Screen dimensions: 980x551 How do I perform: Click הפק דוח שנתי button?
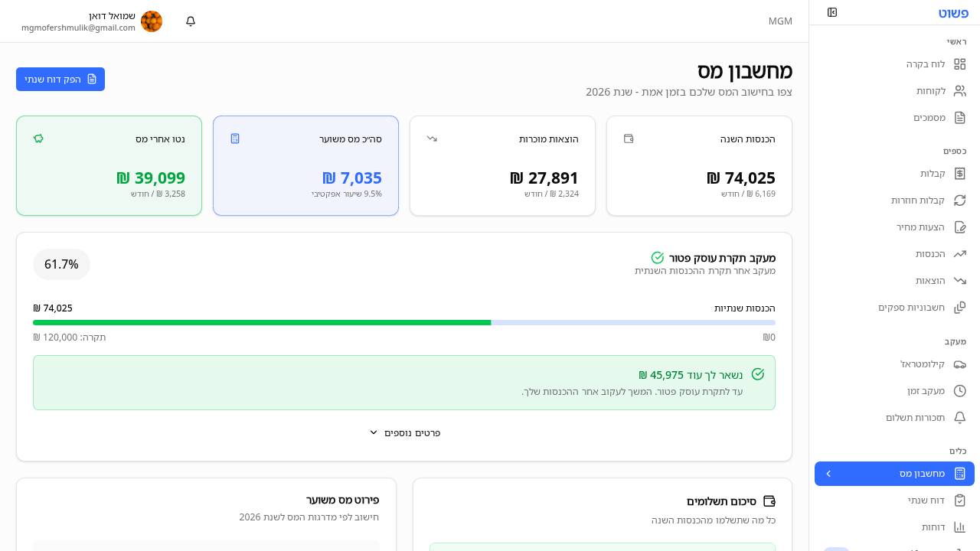[x=60, y=79]
